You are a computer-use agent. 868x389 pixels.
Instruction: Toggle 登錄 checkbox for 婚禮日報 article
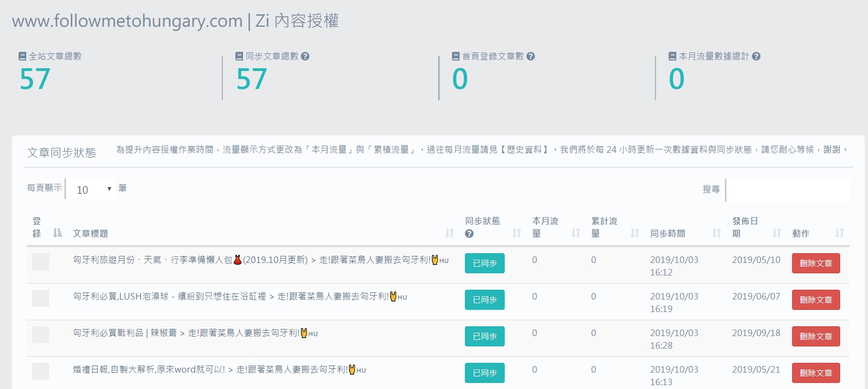(x=40, y=371)
